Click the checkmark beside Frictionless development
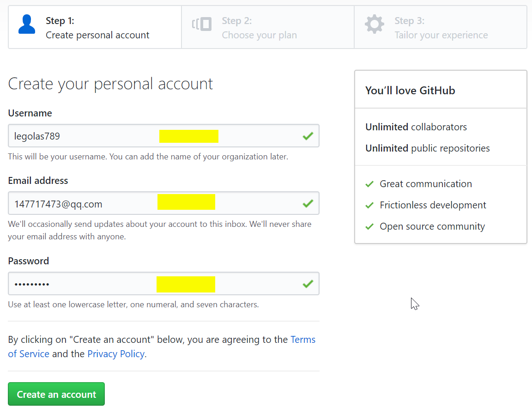 pyautogui.click(x=369, y=205)
